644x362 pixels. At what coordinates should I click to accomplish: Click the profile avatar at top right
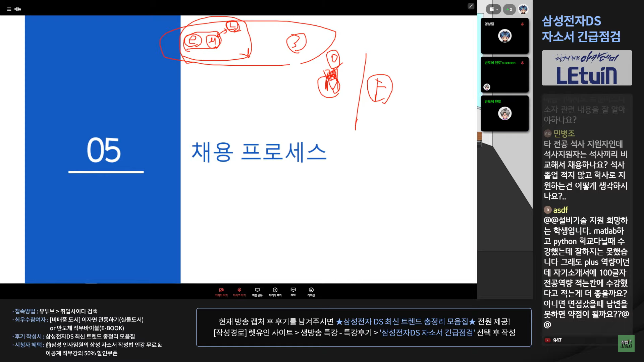click(x=523, y=9)
